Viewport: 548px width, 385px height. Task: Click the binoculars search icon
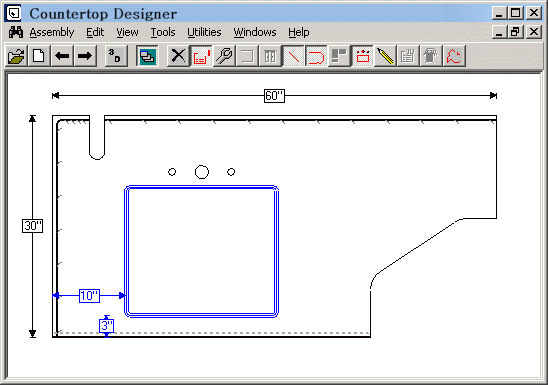16,32
